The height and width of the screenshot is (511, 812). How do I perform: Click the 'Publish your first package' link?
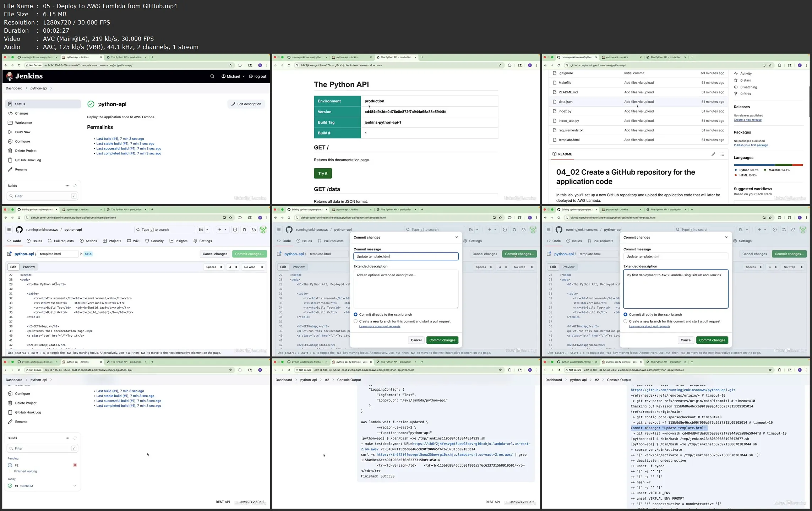click(x=751, y=145)
